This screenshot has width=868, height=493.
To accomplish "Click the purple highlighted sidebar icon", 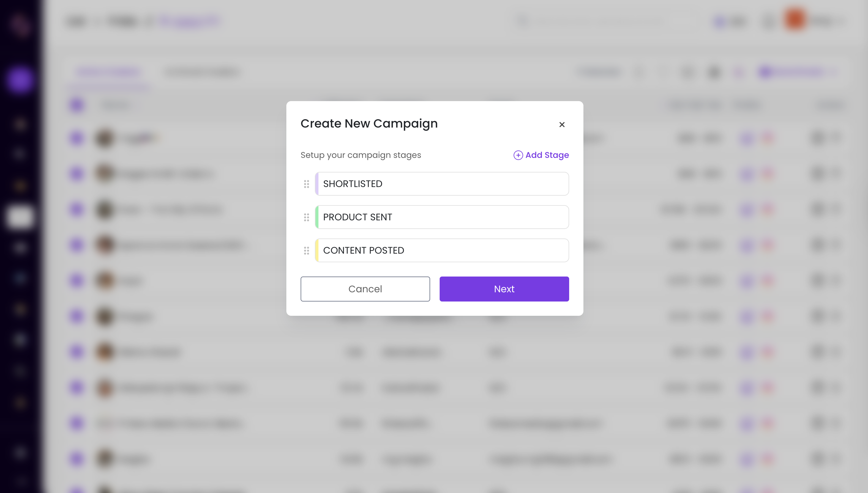I will pos(20,80).
